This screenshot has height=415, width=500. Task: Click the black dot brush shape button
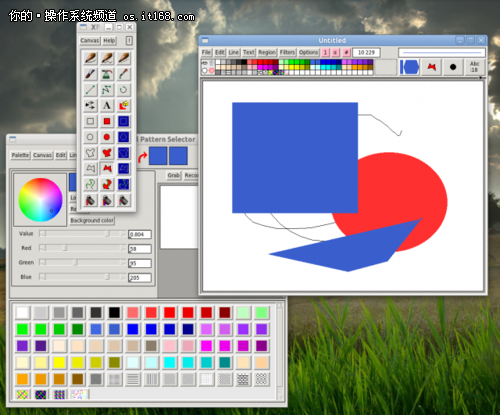453,67
